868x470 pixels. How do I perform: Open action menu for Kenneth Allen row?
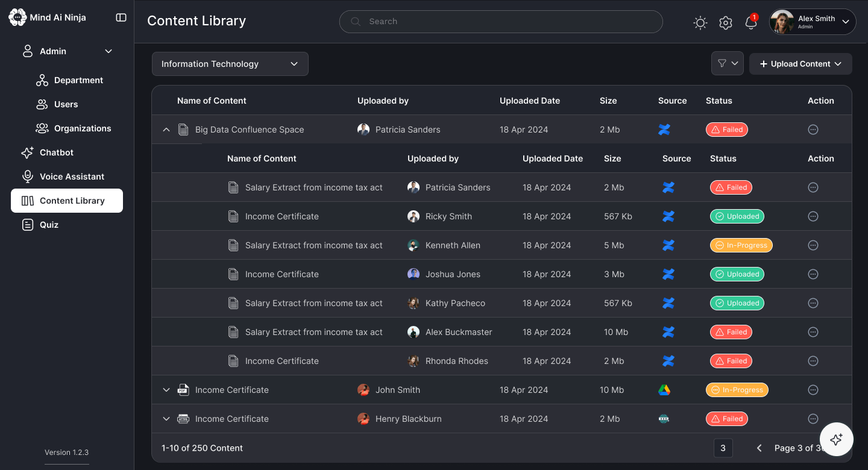tap(813, 245)
